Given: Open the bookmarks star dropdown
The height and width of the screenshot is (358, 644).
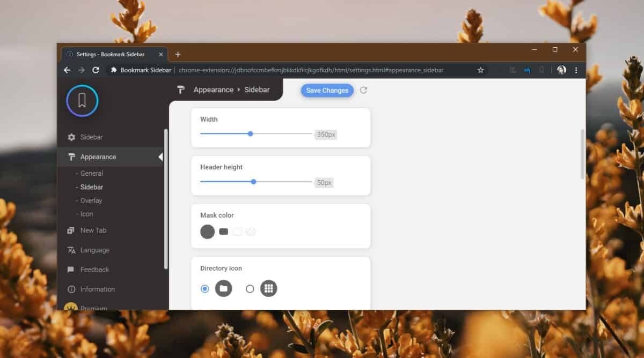Looking at the screenshot, I should 480,70.
